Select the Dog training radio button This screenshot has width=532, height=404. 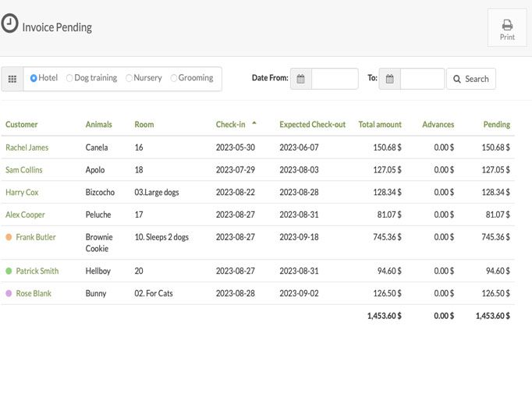pyautogui.click(x=69, y=78)
